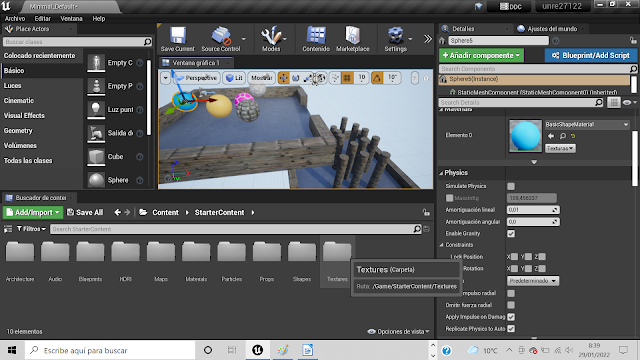
Task: Toggle Omitir fuerza radial checkbox
Action: [511, 305]
